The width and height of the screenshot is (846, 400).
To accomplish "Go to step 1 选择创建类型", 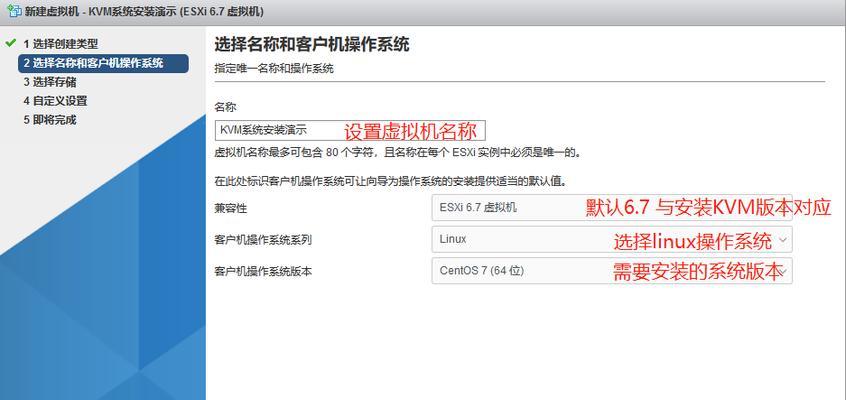I will click(x=60, y=44).
